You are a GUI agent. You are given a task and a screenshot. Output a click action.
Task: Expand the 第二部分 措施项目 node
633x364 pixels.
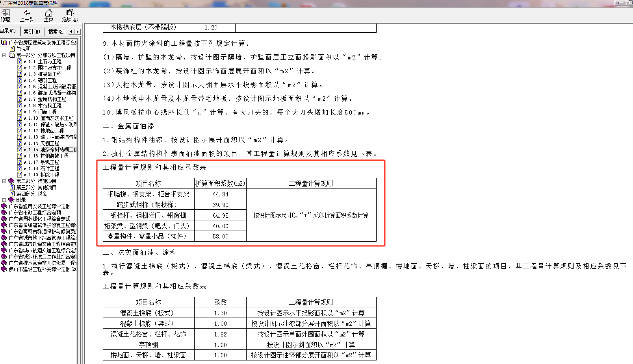tap(4, 181)
